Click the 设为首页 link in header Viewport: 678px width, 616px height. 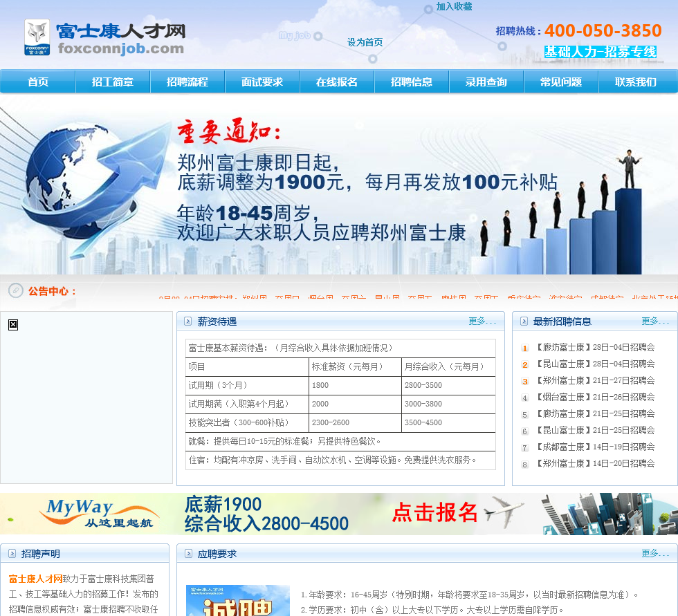[365, 42]
